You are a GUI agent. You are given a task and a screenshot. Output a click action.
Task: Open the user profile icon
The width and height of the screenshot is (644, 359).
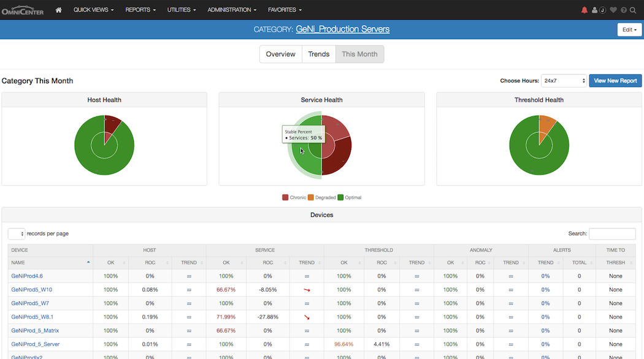(594, 10)
